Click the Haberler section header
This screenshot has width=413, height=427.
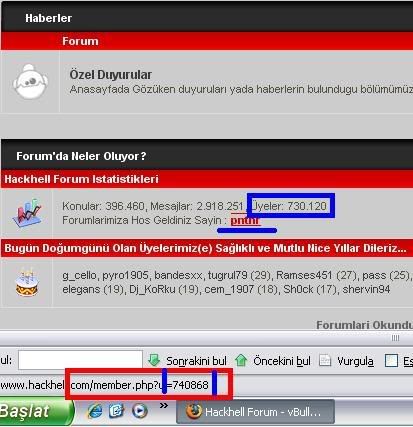tap(48, 18)
